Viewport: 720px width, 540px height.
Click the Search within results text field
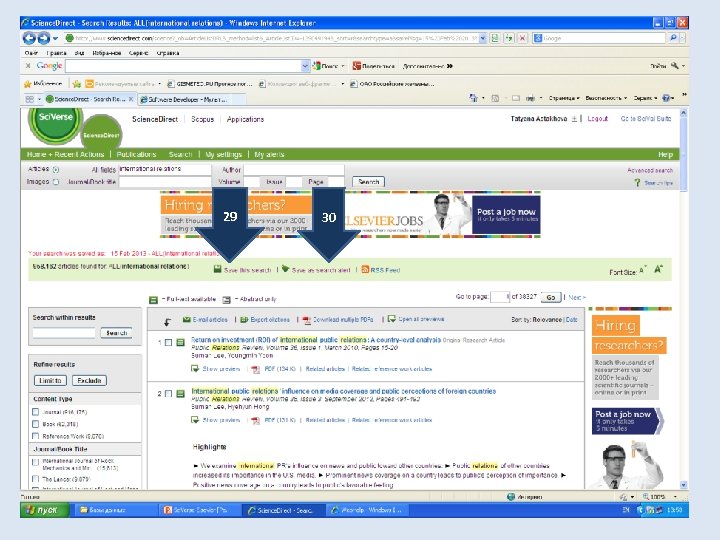(64, 332)
